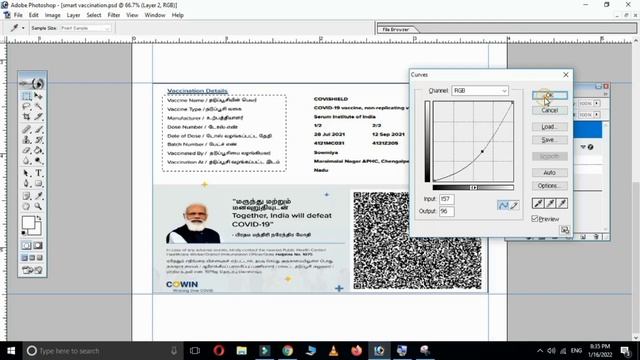The width and height of the screenshot is (640, 360).
Task: Open the File menu
Action: pos(18,15)
